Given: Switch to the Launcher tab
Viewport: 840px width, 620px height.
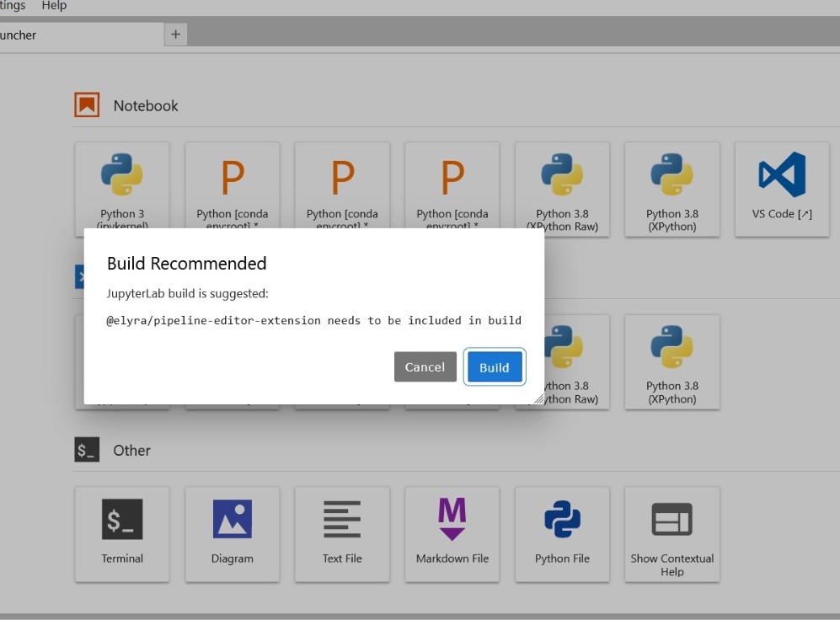Looking at the screenshot, I should 76,35.
